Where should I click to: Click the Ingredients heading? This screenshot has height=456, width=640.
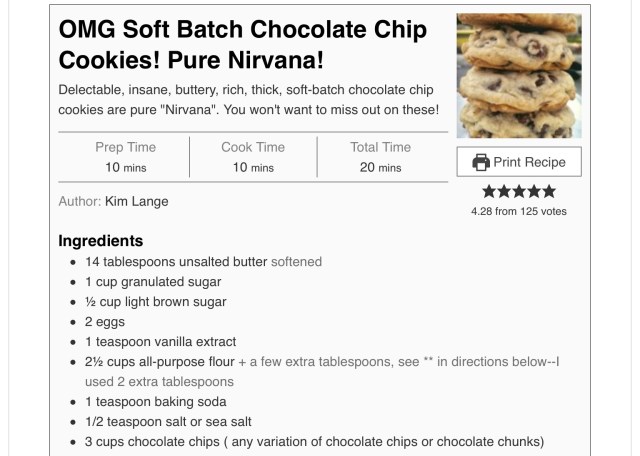point(100,241)
